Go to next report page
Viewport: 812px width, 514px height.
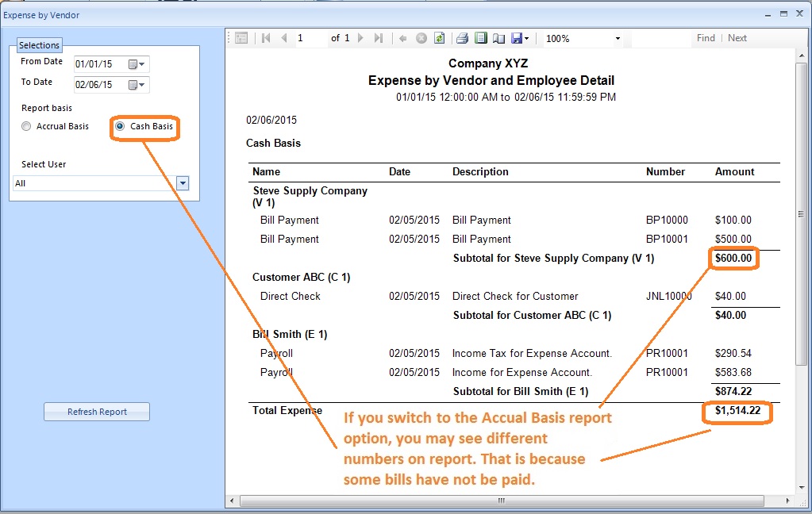(360, 38)
